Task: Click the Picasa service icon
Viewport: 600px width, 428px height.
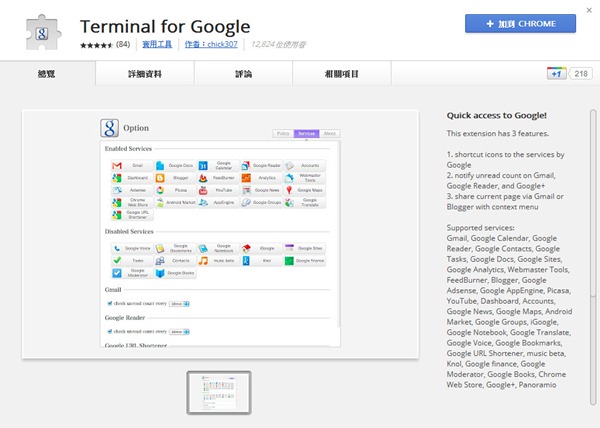Action: click(x=159, y=189)
